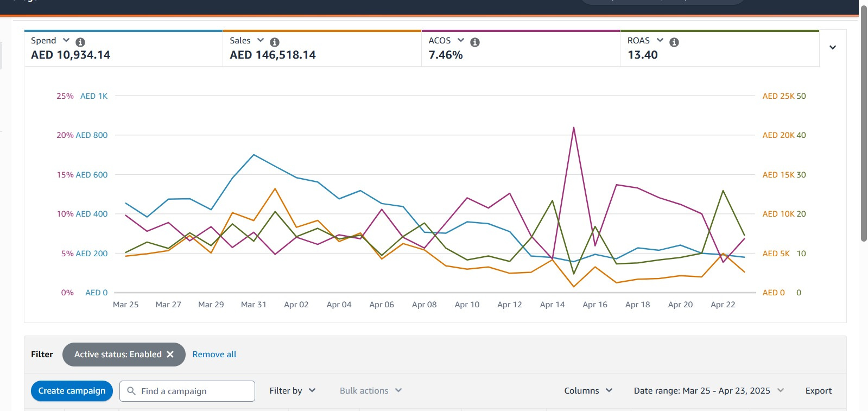The height and width of the screenshot is (411, 868).
Task: Collapse the chart using the chevron
Action: 833,47
